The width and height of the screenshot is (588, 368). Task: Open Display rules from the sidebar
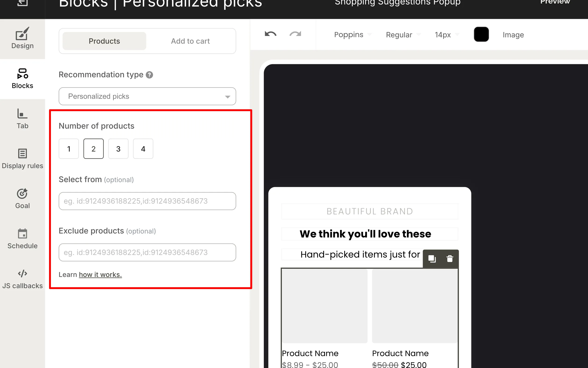click(x=22, y=159)
